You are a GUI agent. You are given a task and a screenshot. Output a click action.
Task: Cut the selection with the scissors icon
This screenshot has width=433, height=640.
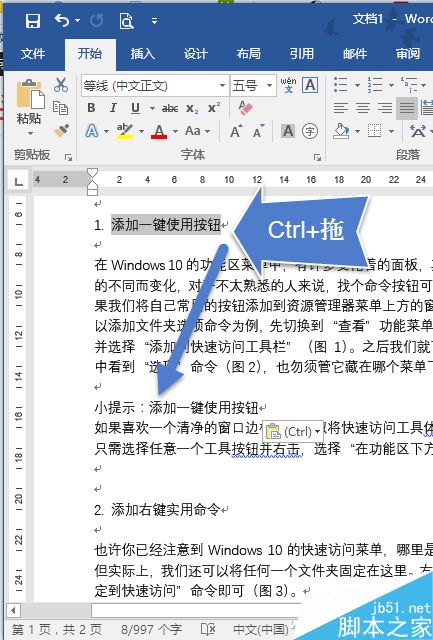pyautogui.click(x=61, y=85)
